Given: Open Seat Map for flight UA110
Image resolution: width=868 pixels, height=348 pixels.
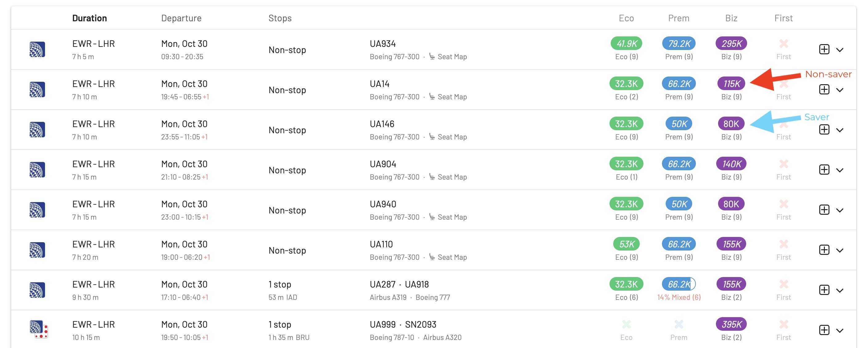Looking at the screenshot, I should [448, 257].
